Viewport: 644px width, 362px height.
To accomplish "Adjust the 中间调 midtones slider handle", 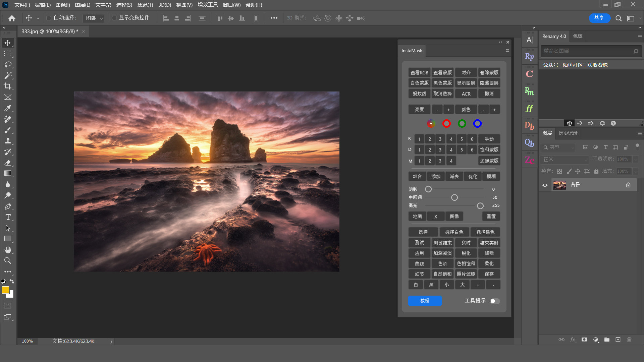I will point(454,198).
